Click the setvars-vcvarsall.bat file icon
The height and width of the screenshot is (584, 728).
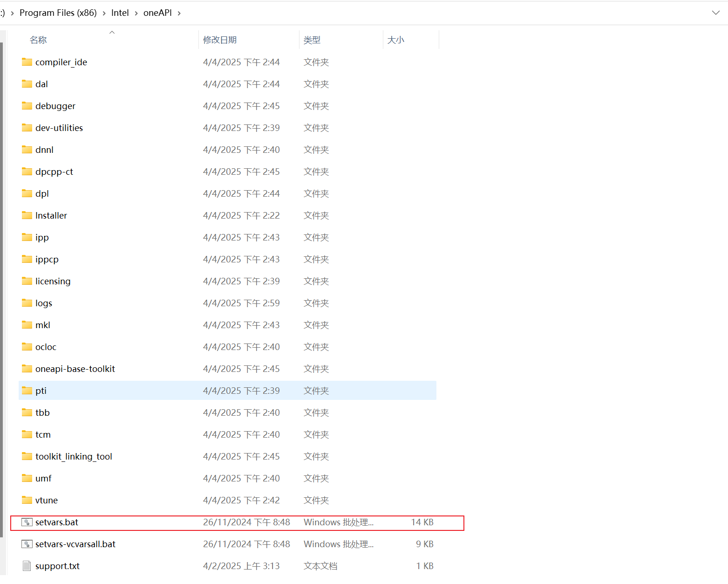(x=27, y=544)
